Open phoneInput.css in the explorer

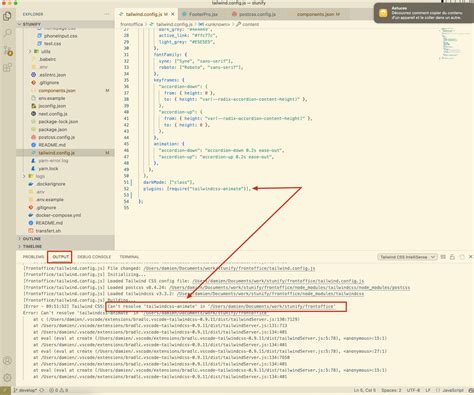point(60,36)
